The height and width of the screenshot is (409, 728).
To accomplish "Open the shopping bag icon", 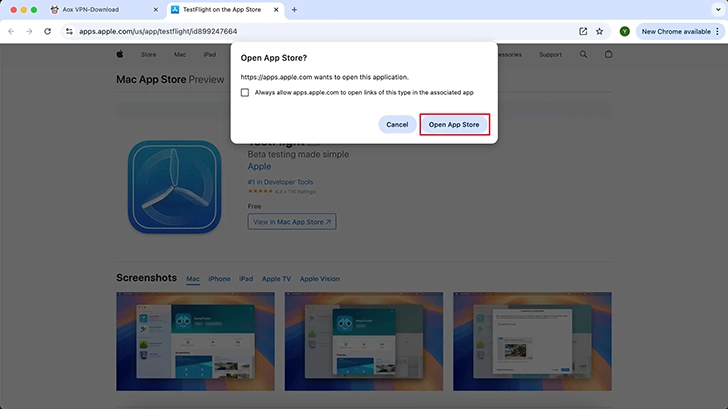I will (x=608, y=54).
